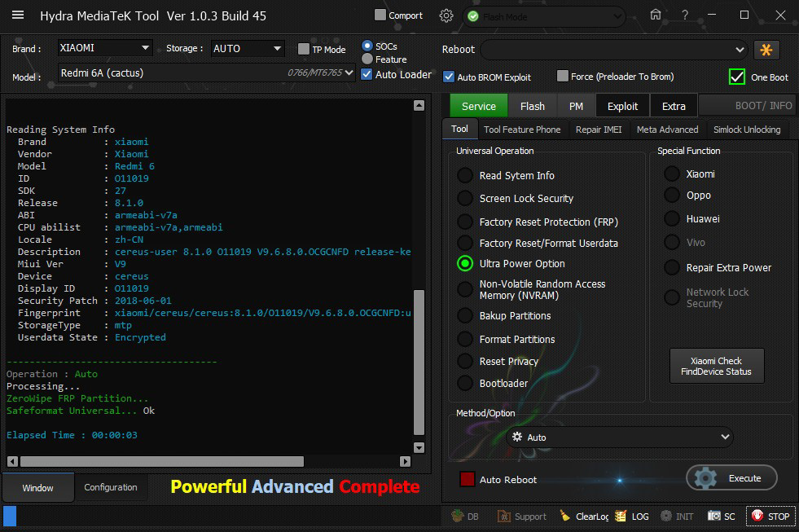
Task: Expand the Brand XIAOMI dropdown
Action: pyautogui.click(x=103, y=49)
